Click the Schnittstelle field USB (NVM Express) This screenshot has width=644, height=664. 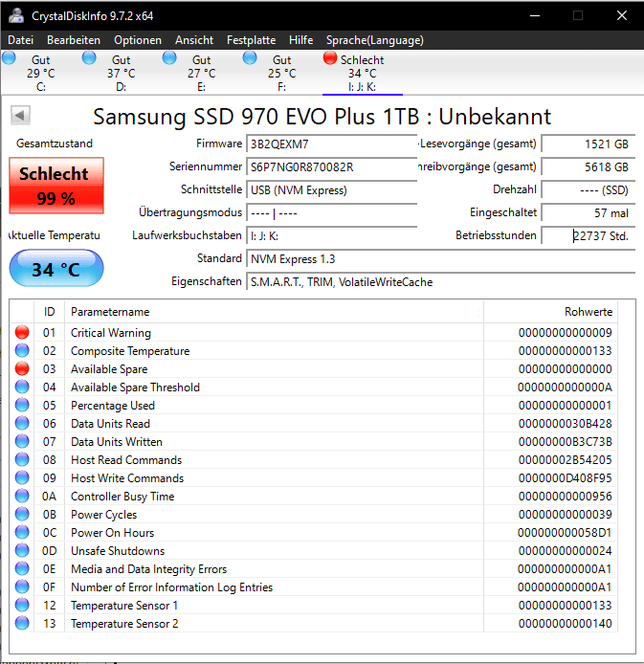(331, 189)
